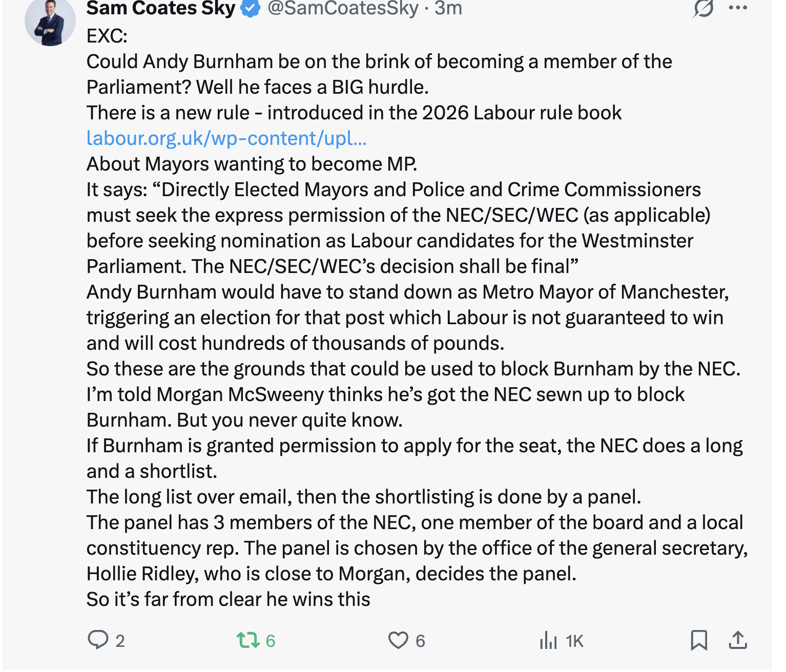Image resolution: width=786 pixels, height=672 pixels.
Task: Open the @SamCoatesSky handle link
Action: point(343,8)
